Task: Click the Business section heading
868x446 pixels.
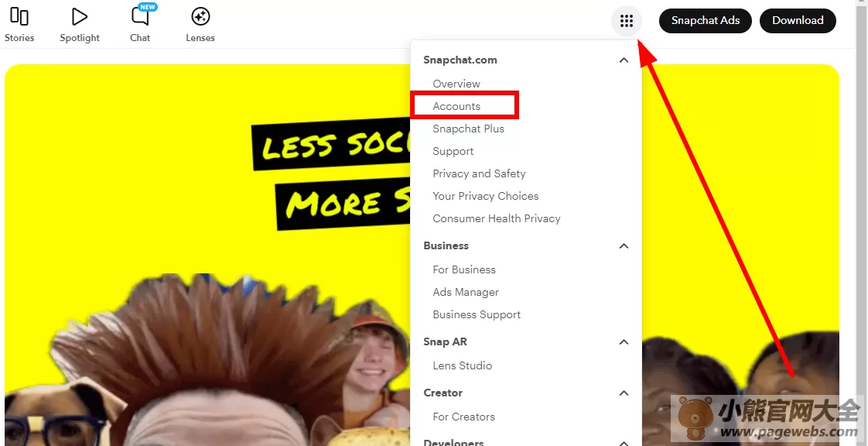Action: (x=446, y=245)
